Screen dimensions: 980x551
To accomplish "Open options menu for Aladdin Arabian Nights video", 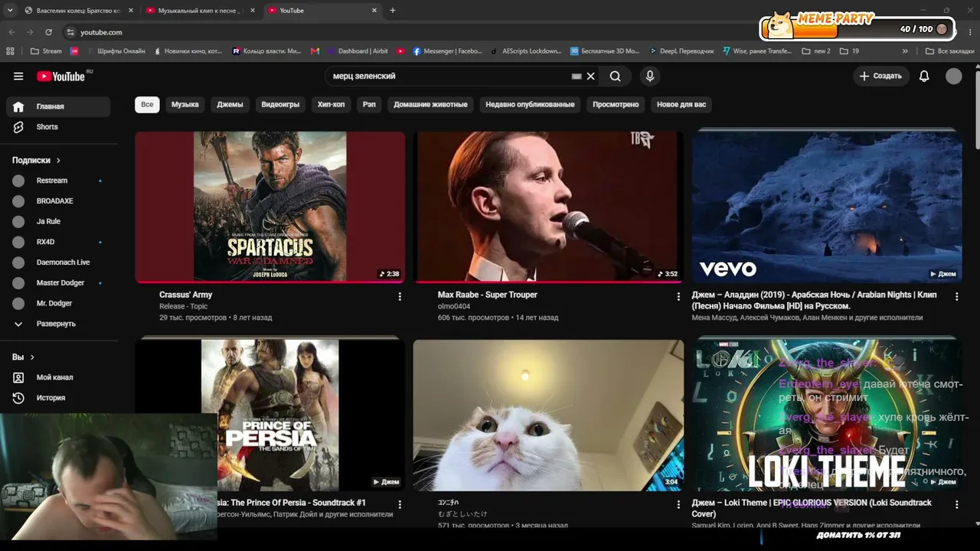I will click(x=956, y=296).
